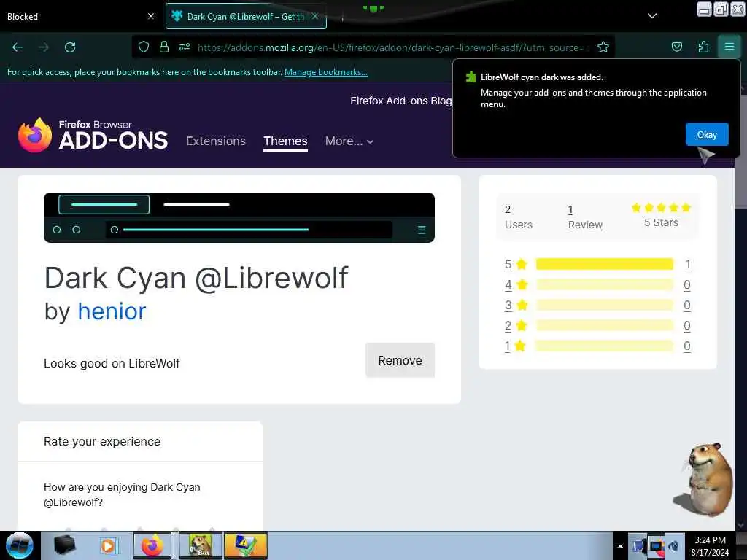The width and height of the screenshot is (747, 560).
Task: Click the theme preview image
Action: point(239,217)
